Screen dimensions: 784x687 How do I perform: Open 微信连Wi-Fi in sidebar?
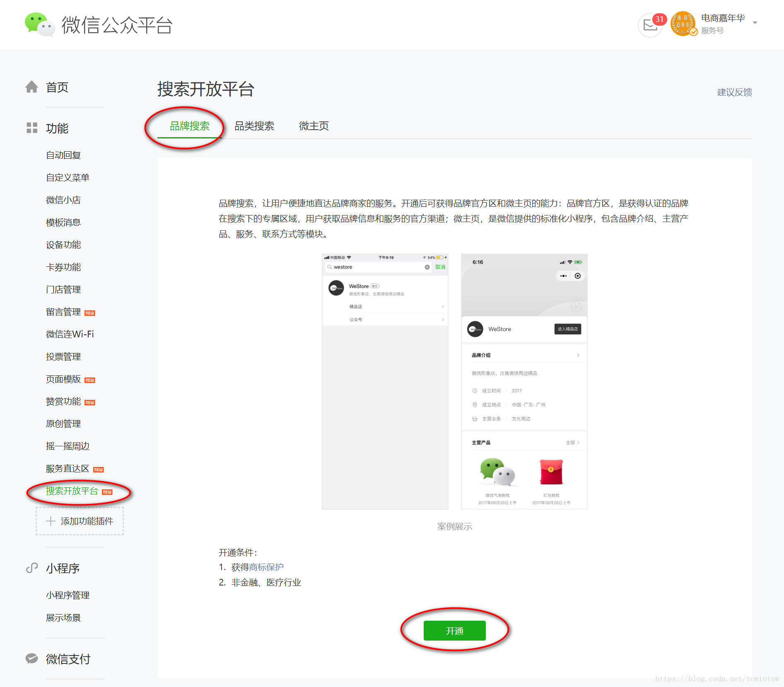[70, 334]
